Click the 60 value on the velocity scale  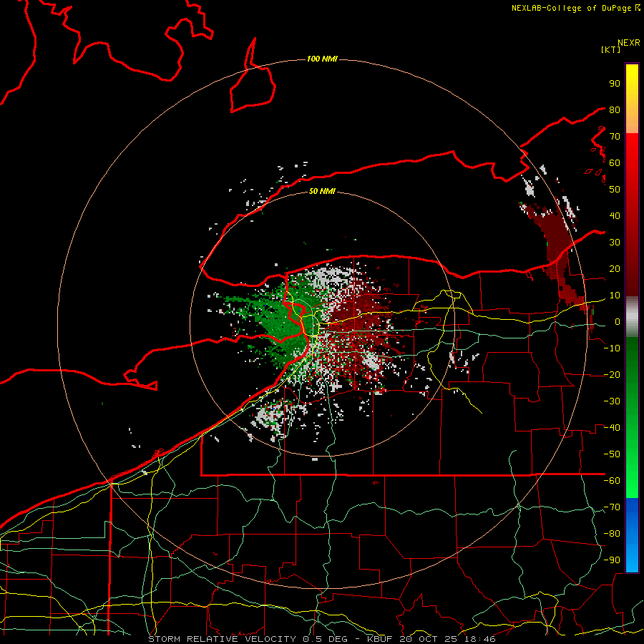coord(615,162)
